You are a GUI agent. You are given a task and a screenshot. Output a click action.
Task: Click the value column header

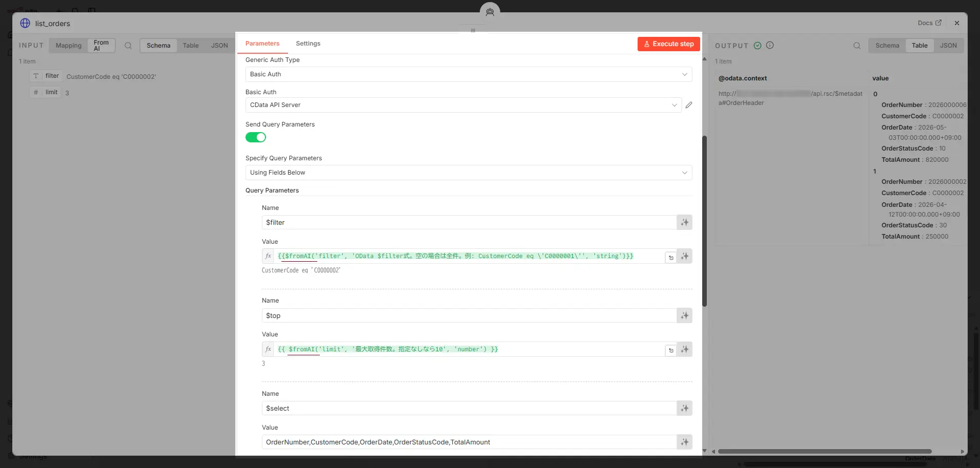coord(881,78)
